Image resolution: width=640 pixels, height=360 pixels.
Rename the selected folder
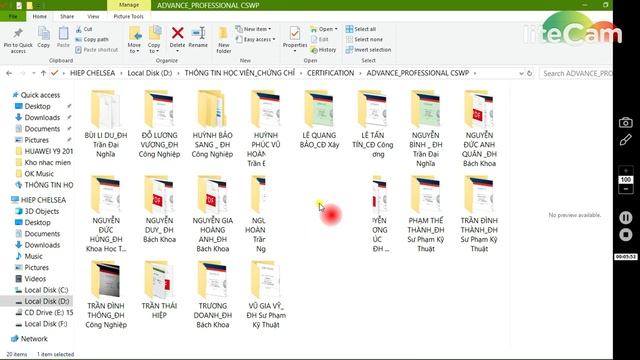click(198, 38)
